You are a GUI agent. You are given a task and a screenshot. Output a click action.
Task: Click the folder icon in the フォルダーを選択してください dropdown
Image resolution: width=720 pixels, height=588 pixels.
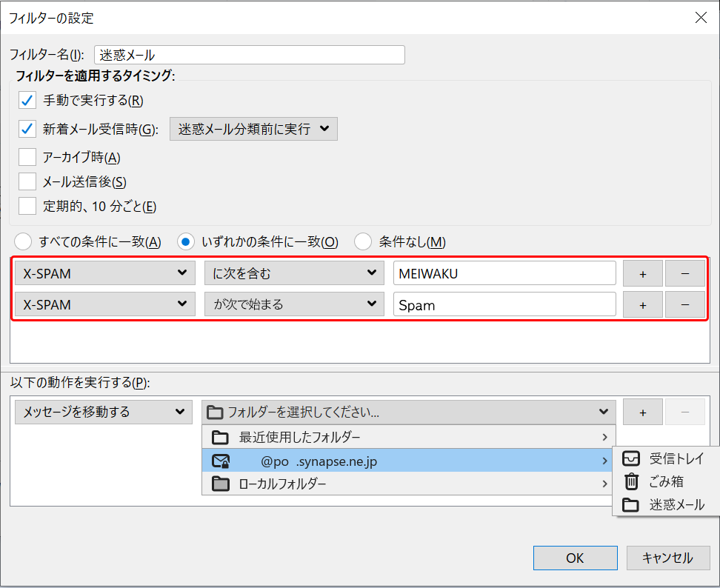pyautogui.click(x=214, y=412)
